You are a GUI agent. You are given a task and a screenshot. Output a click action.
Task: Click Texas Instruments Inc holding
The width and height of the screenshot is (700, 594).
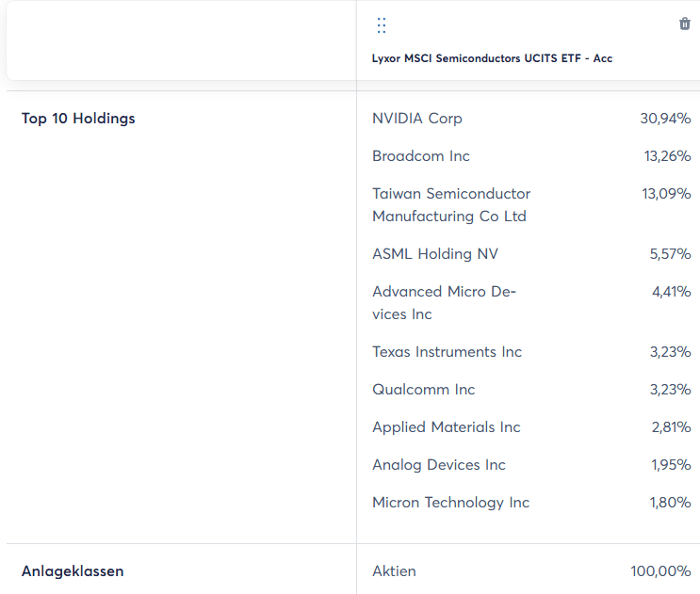coord(447,352)
